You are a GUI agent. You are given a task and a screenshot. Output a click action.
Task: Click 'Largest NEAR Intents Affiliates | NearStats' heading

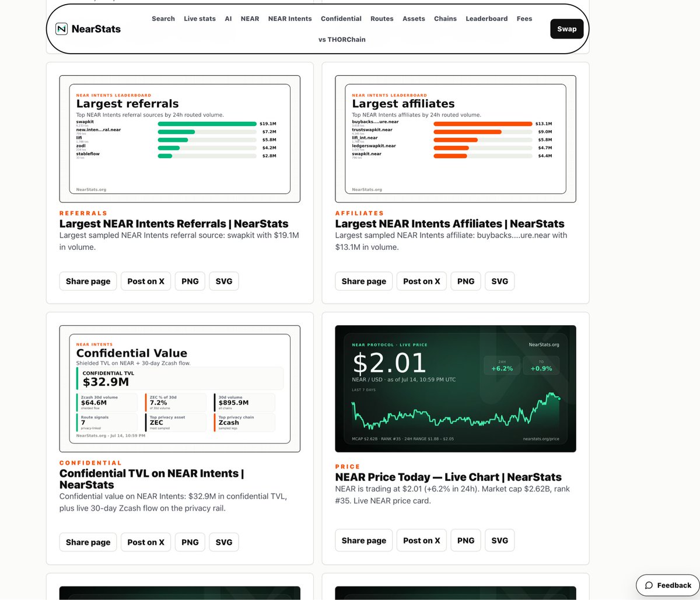pos(450,224)
